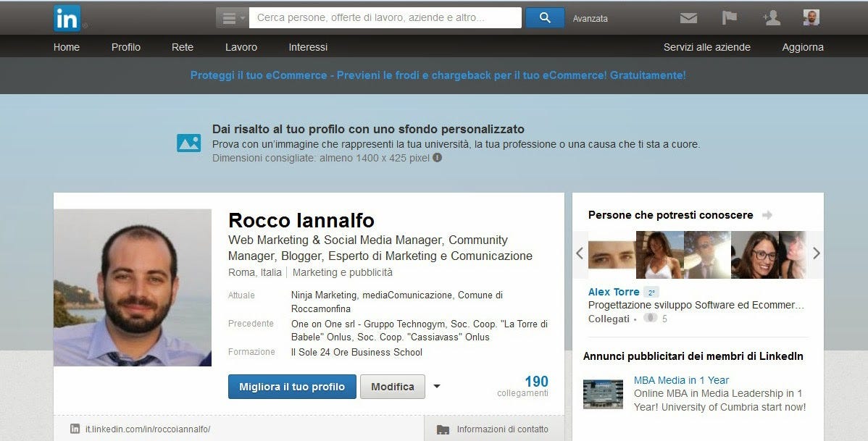Click the Persone che potresti conoscere heading

670,214
